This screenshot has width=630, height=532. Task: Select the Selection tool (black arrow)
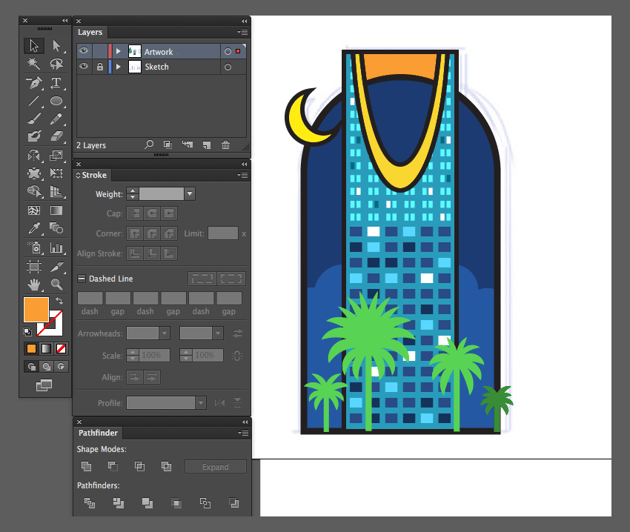click(x=34, y=46)
